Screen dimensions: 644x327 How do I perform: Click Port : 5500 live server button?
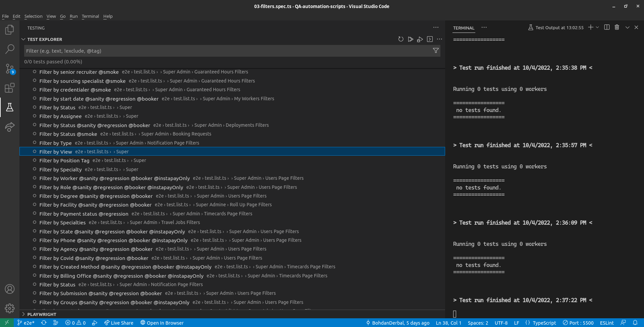click(x=578, y=323)
